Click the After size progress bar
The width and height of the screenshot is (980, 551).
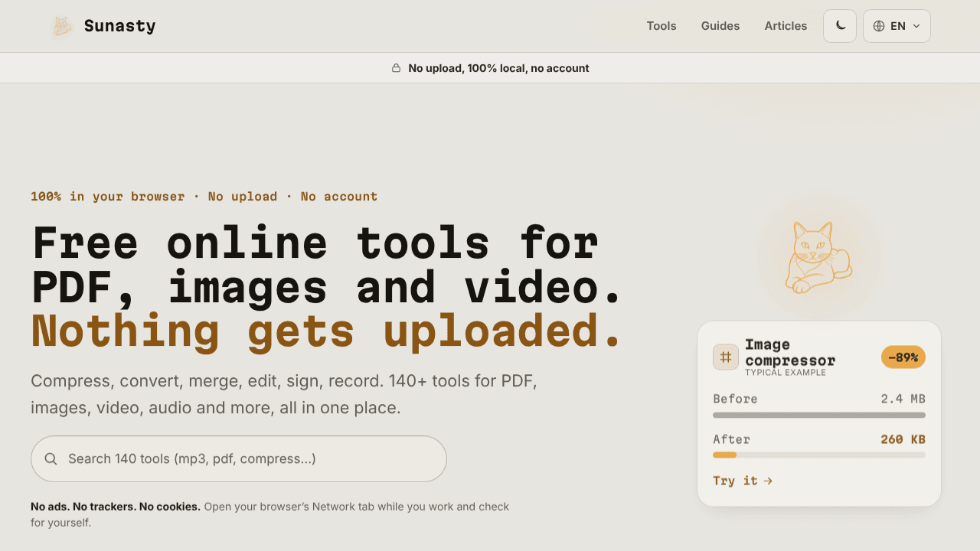(819, 455)
